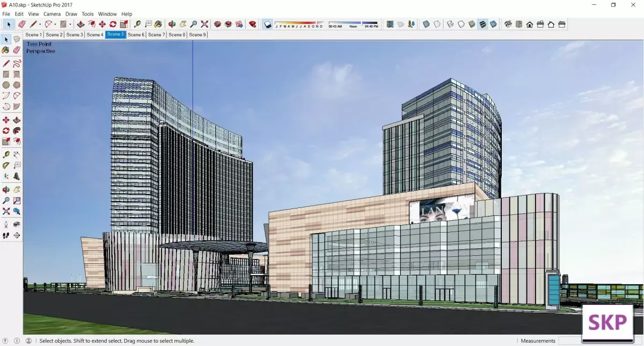The height and width of the screenshot is (346, 644).
Task: Open the Draw menu
Action: coord(71,13)
